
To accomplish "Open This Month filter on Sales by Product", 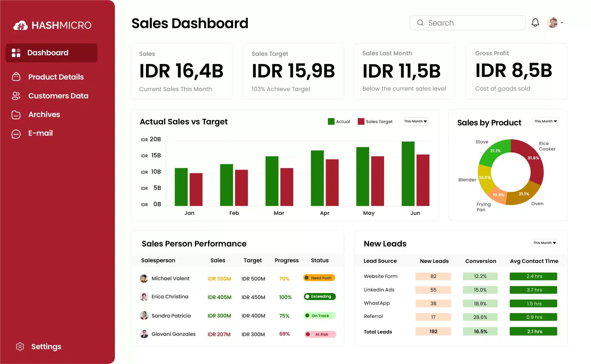I will point(545,121).
